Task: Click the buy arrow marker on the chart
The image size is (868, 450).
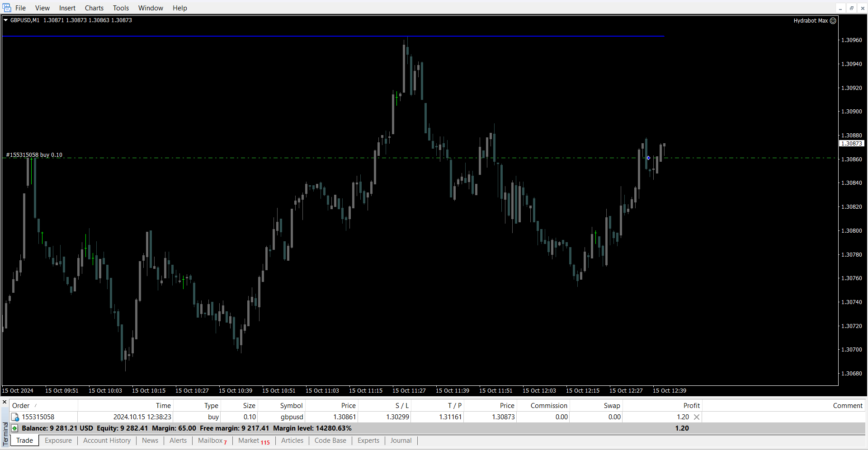Action: (x=648, y=158)
